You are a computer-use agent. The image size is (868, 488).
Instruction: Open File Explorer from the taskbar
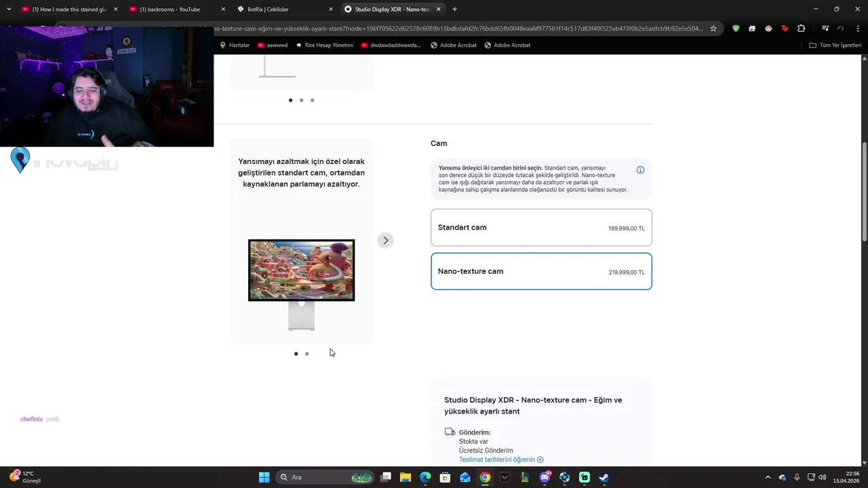click(406, 477)
